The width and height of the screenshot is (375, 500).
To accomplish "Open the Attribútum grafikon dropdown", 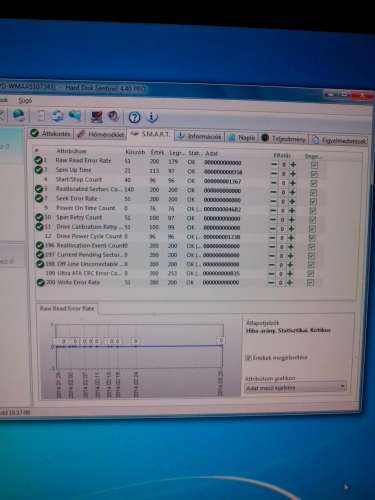I will pyautogui.click(x=295, y=388).
